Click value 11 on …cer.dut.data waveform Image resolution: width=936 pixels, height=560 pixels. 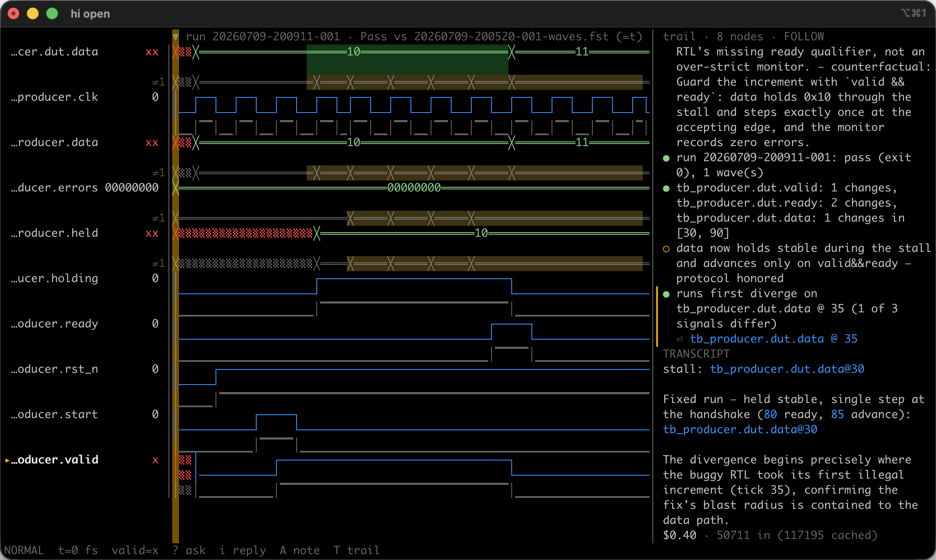pyautogui.click(x=582, y=52)
